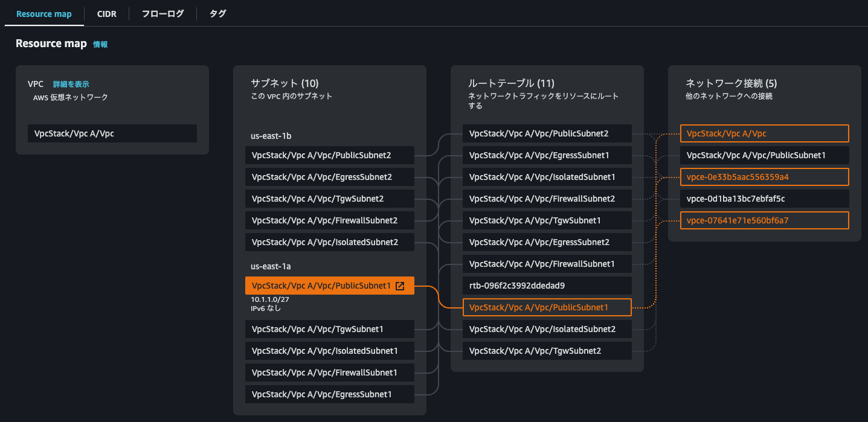Viewport: 868px width, 422px height.
Task: Click the highlighted PublicSubnet1 route table
Action: 547,307
